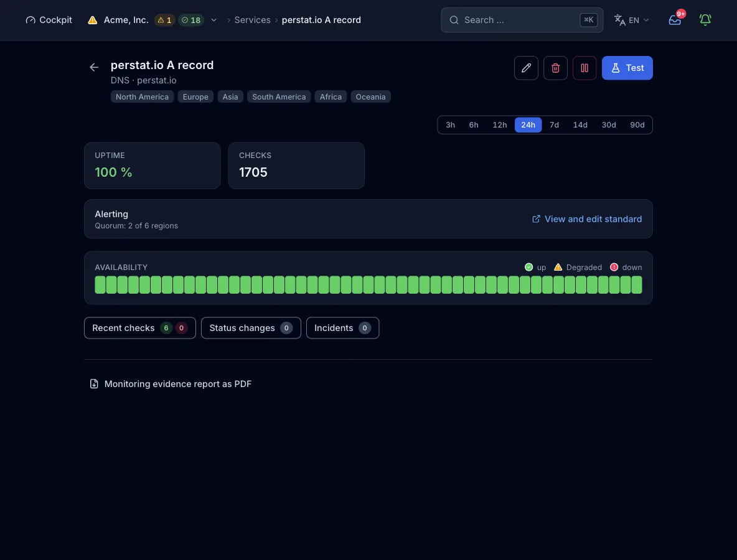The width and height of the screenshot is (737, 560).
Task: Download Monitoring evidence report as PDF
Action: pyautogui.click(x=171, y=384)
